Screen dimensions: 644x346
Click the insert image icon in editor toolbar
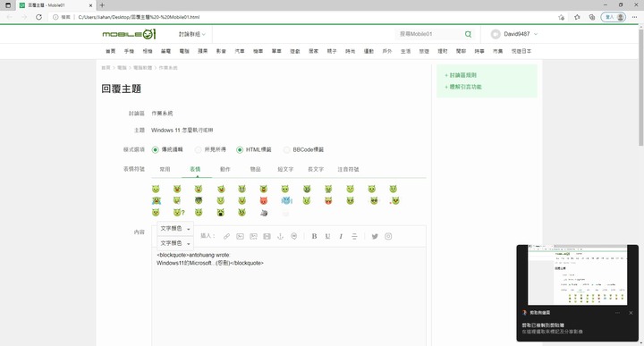241,236
